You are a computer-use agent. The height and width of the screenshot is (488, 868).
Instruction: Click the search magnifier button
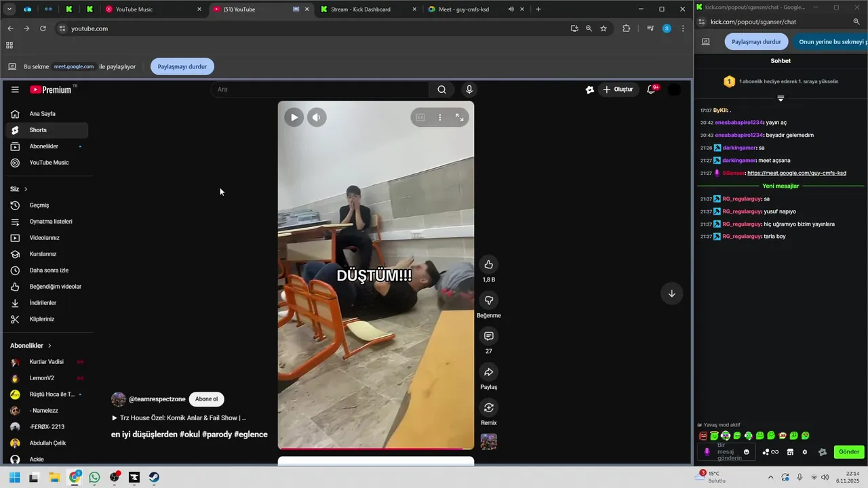click(x=441, y=89)
